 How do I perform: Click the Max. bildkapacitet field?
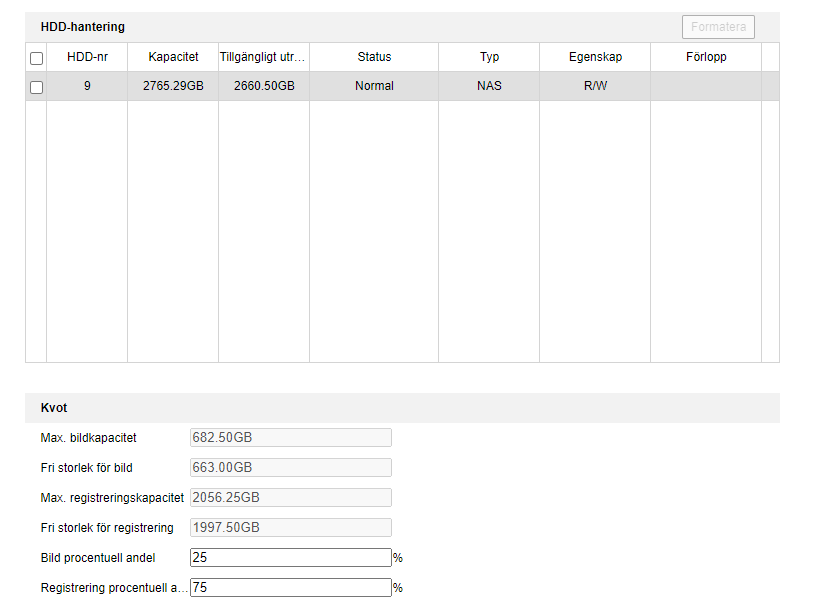pos(290,438)
